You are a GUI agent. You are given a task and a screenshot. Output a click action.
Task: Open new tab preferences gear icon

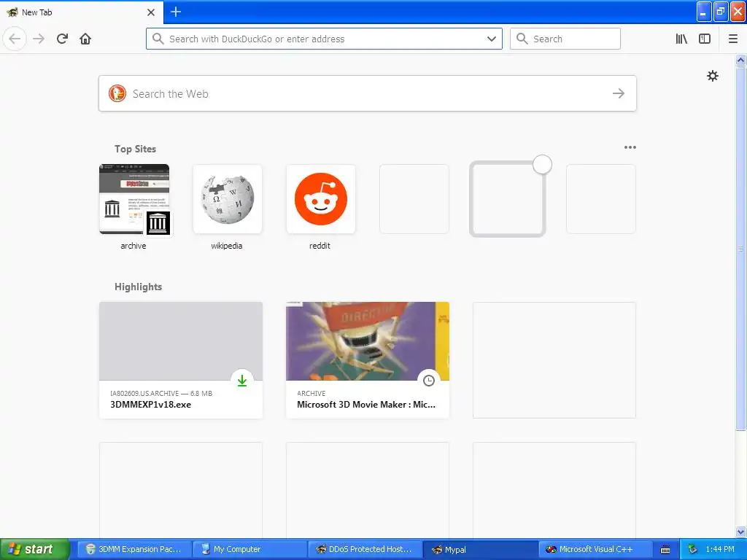(712, 76)
